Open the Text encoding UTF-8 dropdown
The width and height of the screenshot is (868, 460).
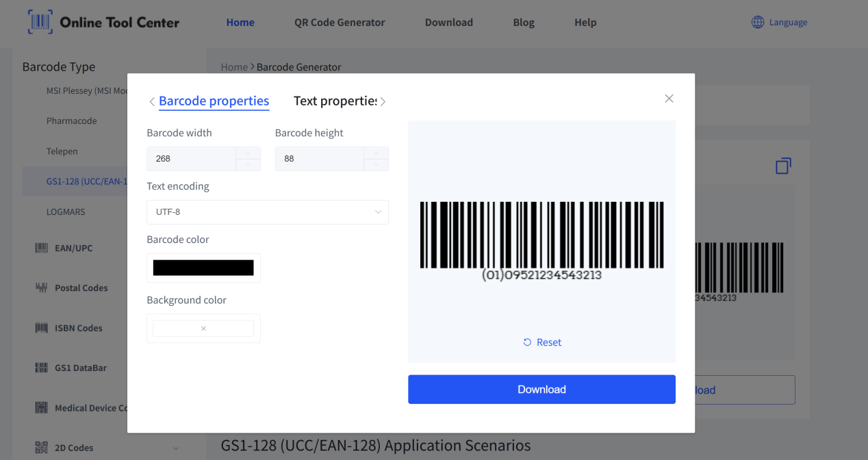tap(267, 212)
